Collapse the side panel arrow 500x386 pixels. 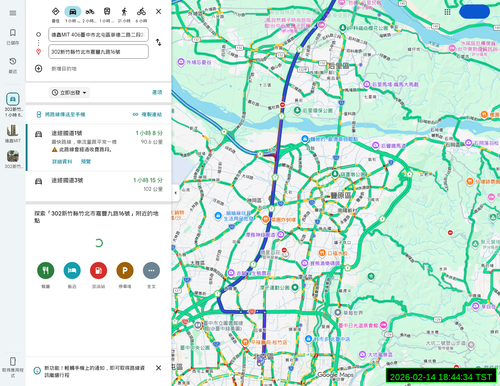175,193
